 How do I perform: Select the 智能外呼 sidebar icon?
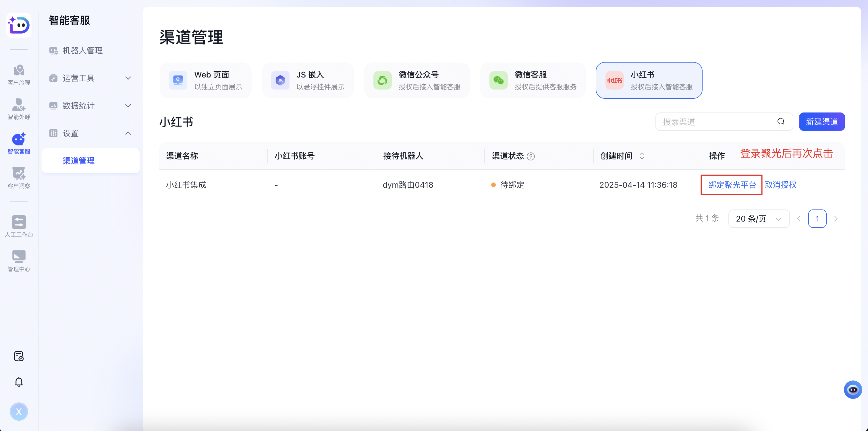tap(19, 108)
